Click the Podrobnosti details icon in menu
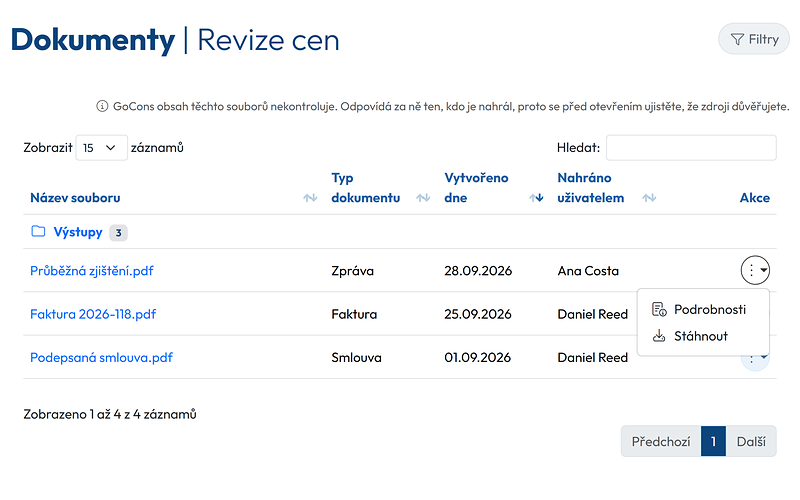 tap(659, 309)
